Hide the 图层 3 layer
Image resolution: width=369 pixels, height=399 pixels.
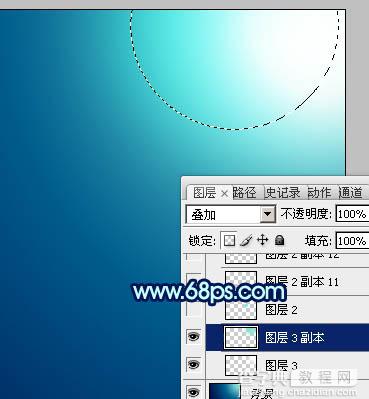pos(194,365)
